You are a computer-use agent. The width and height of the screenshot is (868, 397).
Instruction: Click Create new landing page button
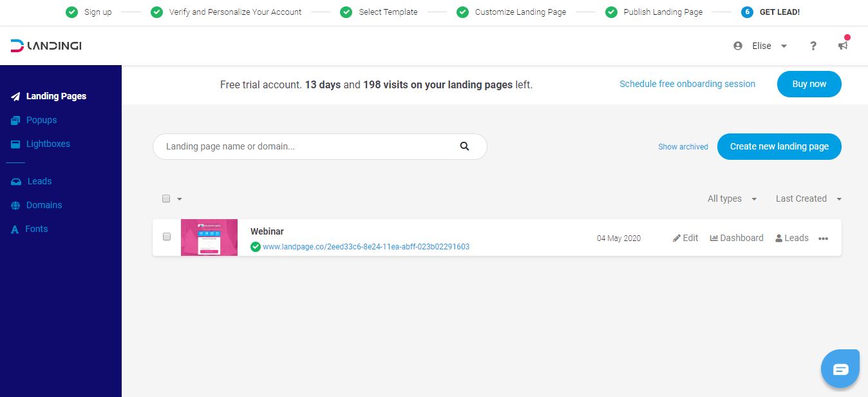[779, 146]
